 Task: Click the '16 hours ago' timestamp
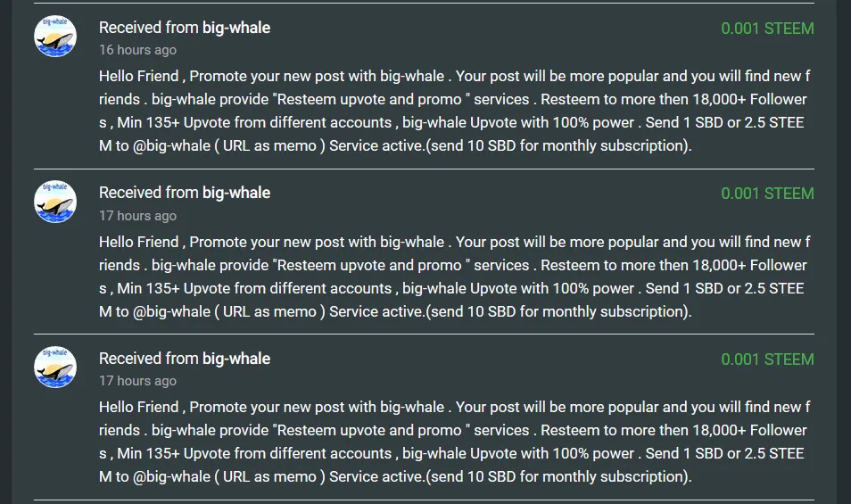pyautogui.click(x=137, y=50)
